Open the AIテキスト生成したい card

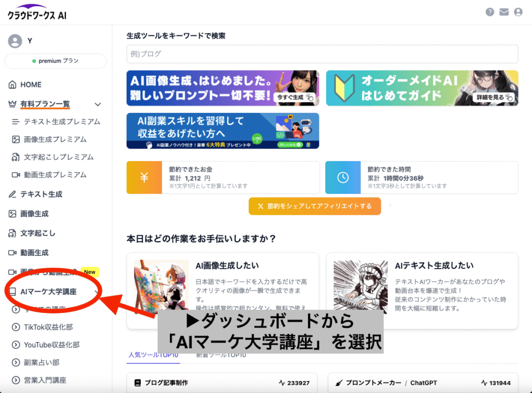click(422, 291)
